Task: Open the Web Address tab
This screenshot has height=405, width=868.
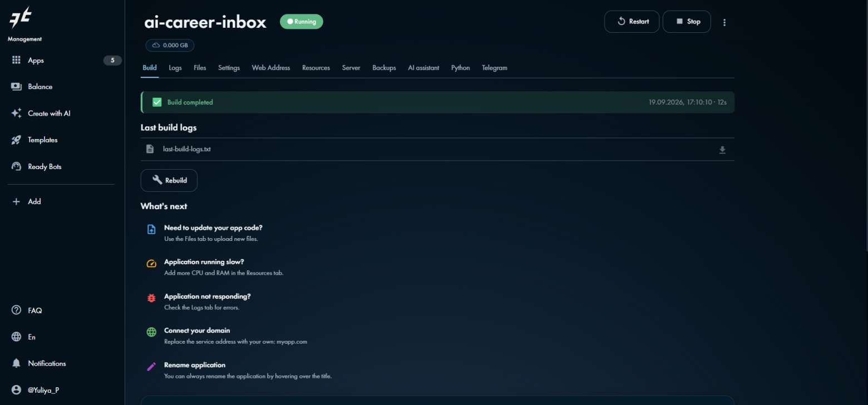Action: click(271, 68)
